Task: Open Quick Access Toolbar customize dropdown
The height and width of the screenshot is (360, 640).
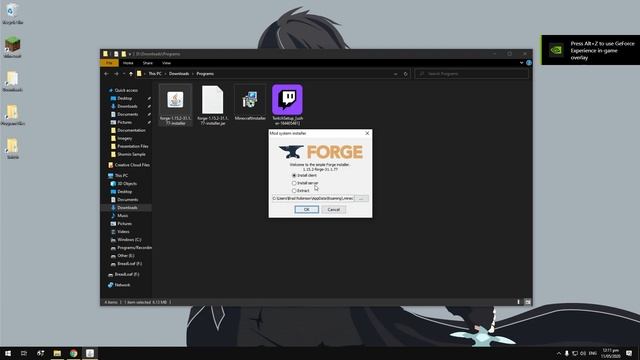Action: click(x=130, y=54)
